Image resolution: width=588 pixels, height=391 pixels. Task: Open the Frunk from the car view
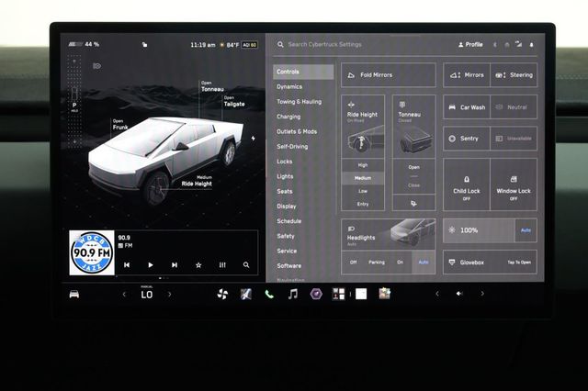(x=120, y=125)
